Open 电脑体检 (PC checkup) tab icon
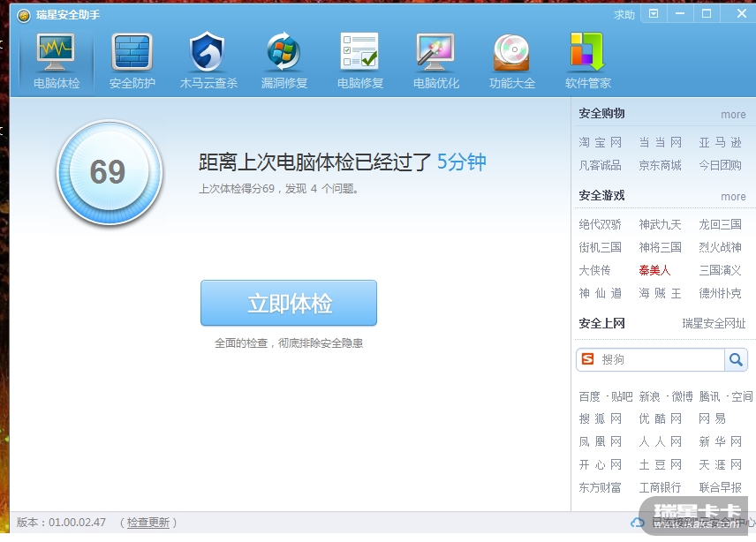This screenshot has height=542, width=756. (56, 52)
